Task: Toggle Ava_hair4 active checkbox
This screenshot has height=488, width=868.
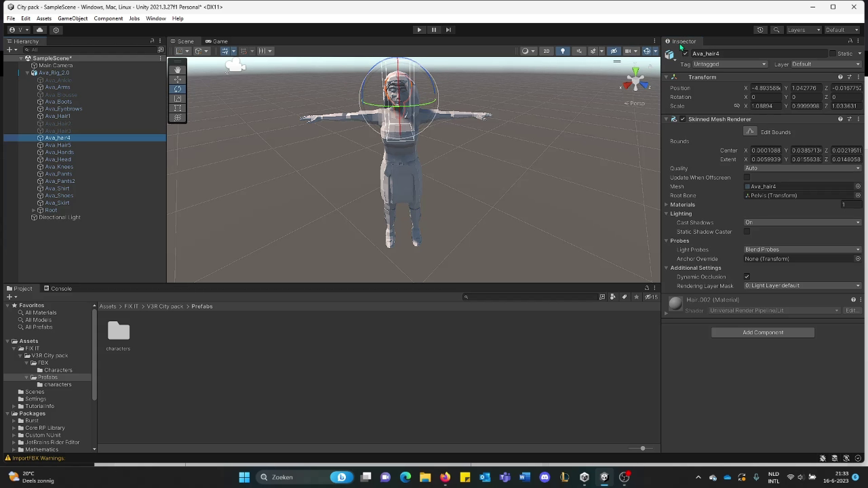Action: 686,54
